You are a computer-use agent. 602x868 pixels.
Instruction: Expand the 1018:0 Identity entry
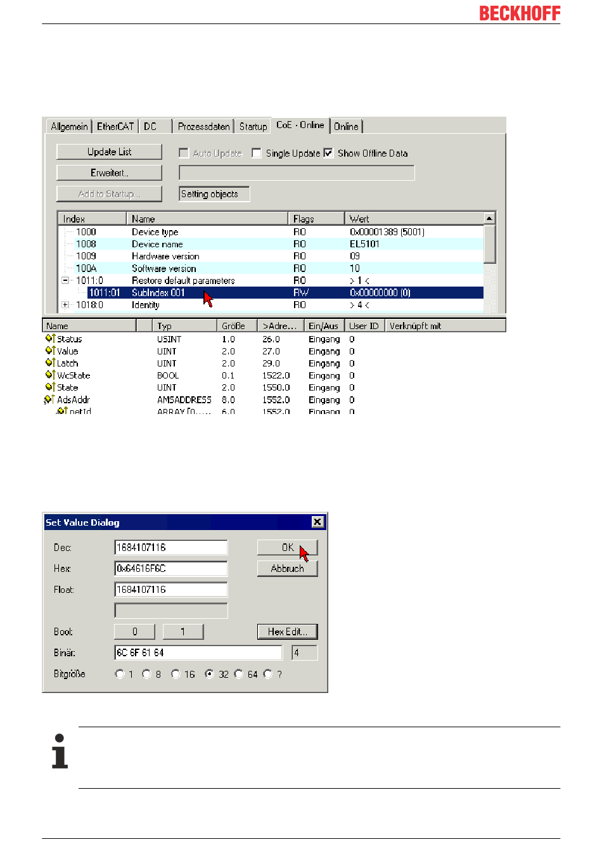pos(65,305)
